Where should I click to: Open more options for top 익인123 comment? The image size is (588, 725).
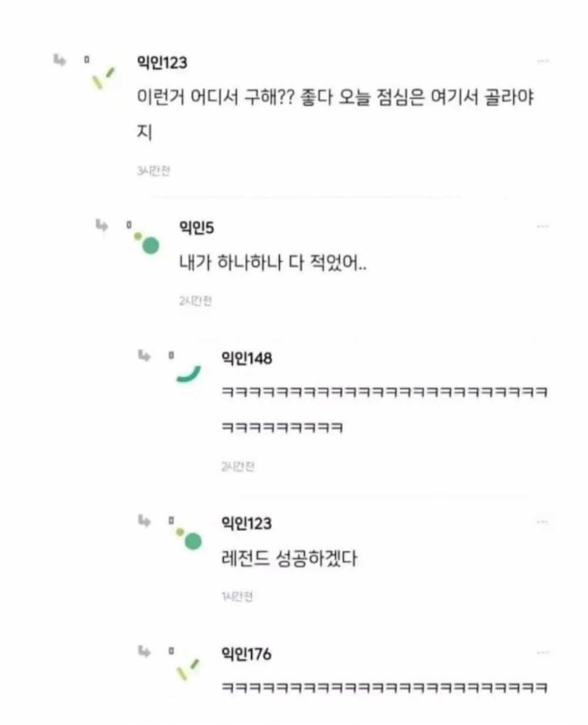(542, 61)
